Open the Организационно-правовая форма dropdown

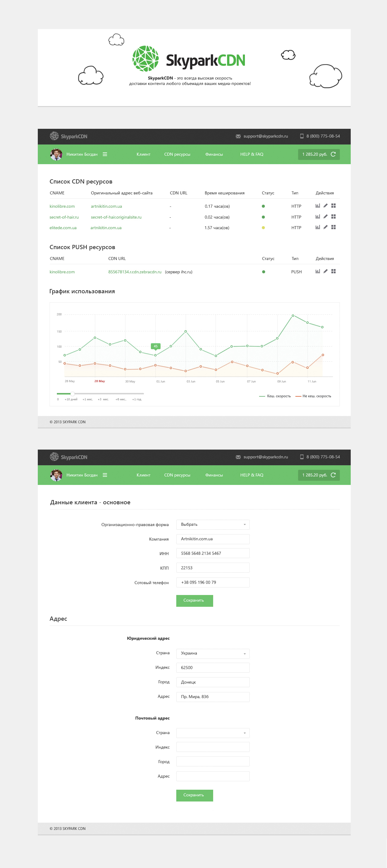pyautogui.click(x=213, y=525)
